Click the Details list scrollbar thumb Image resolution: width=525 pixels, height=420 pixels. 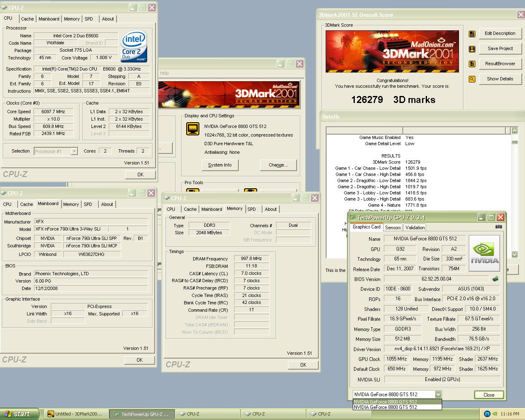click(x=515, y=142)
